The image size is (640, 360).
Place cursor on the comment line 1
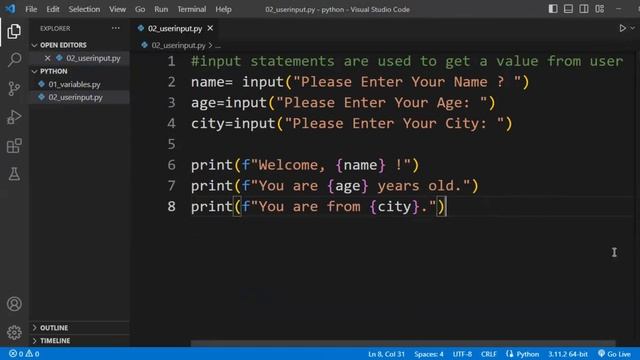coord(407,61)
